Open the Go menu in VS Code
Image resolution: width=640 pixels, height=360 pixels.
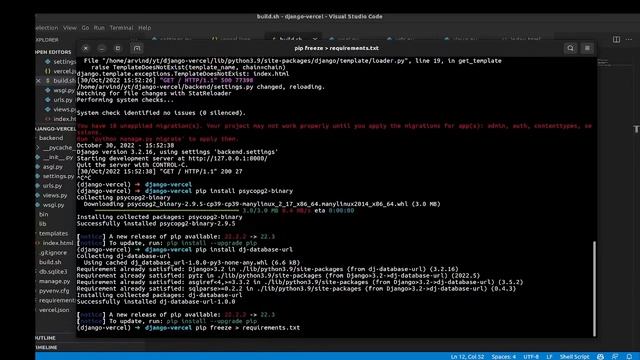point(85,28)
